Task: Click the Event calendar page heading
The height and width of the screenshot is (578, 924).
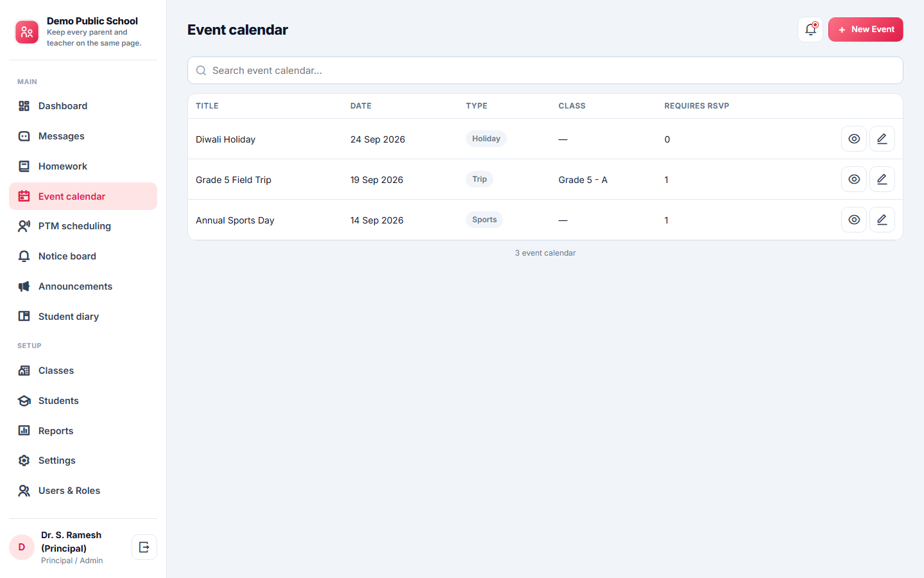Action: 237,30
